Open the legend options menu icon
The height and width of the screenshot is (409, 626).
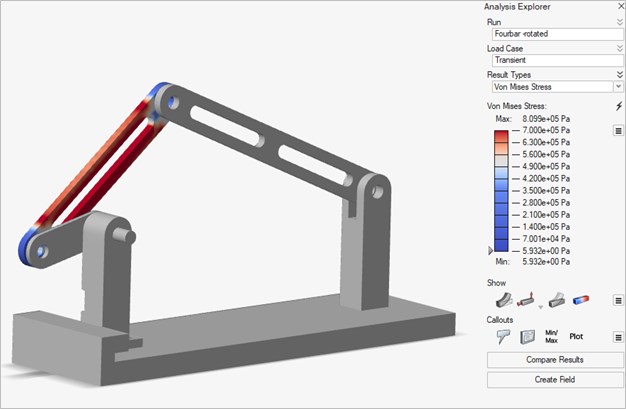coord(618,131)
